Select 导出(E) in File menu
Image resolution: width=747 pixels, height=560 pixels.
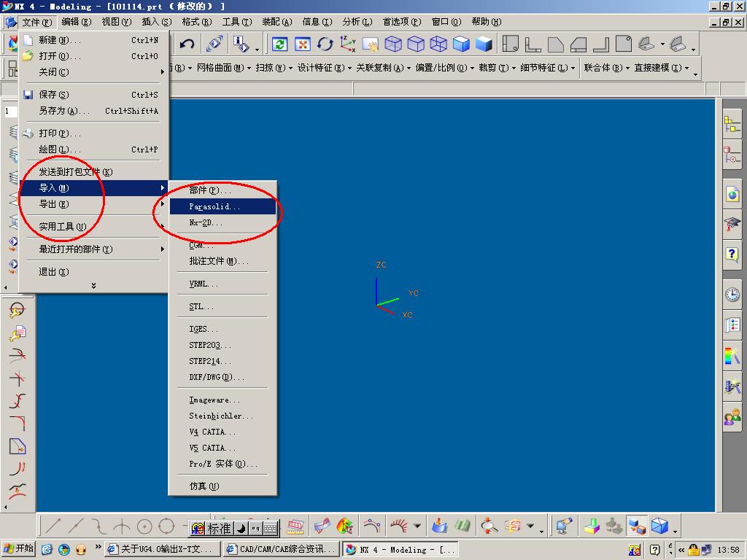[x=93, y=204]
